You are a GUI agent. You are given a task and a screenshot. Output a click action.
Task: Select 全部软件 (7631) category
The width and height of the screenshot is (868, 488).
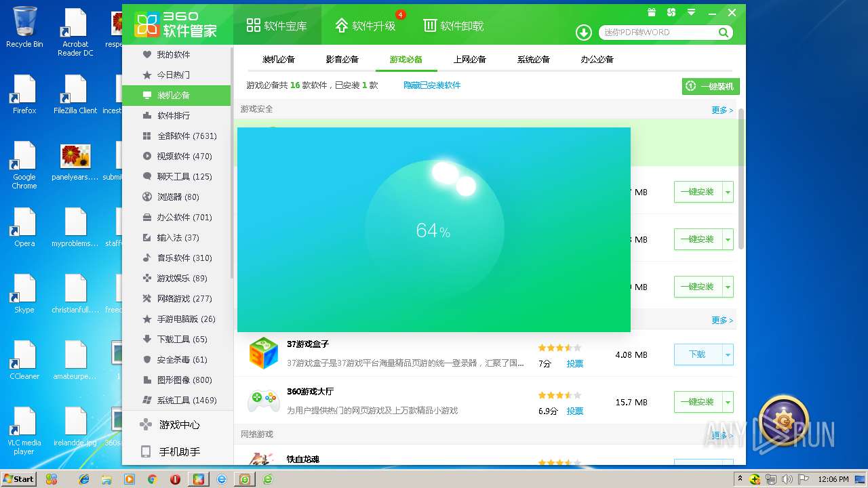(176, 136)
